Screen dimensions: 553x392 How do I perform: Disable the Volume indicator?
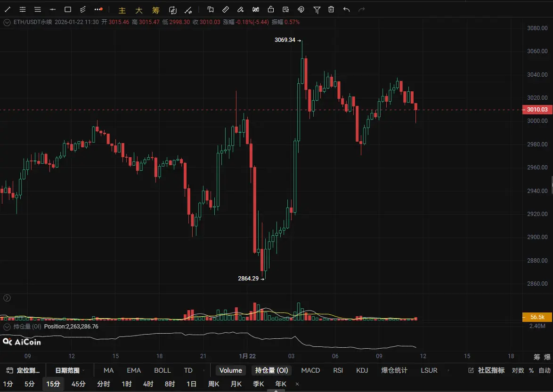(231, 370)
